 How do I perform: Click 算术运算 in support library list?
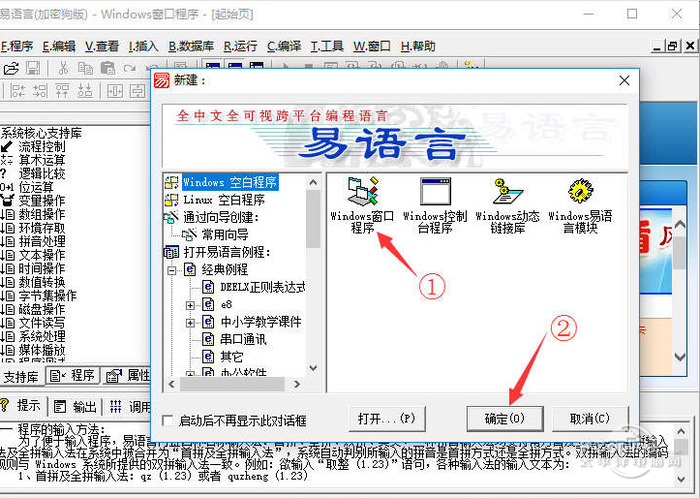point(42,160)
